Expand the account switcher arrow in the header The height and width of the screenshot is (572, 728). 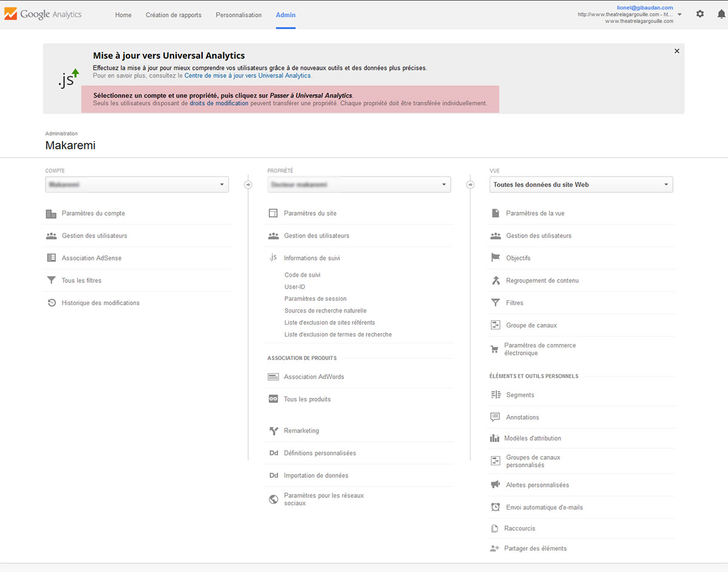pyautogui.click(x=679, y=15)
